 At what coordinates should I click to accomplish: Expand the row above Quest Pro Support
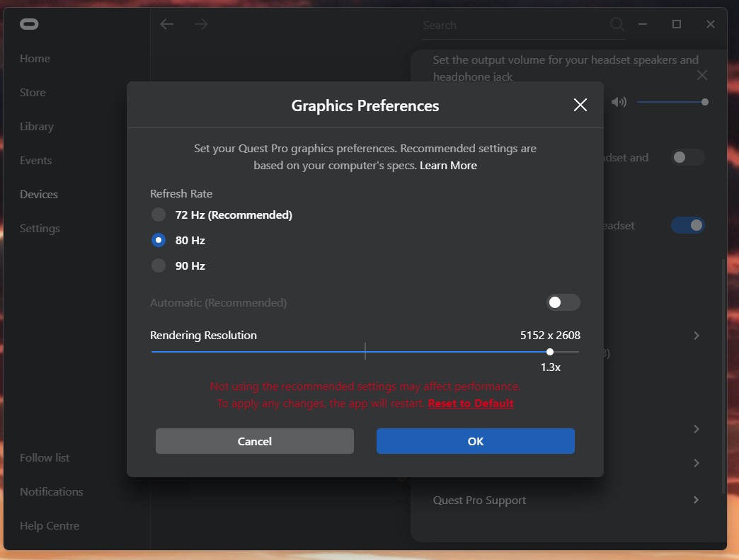(696, 463)
